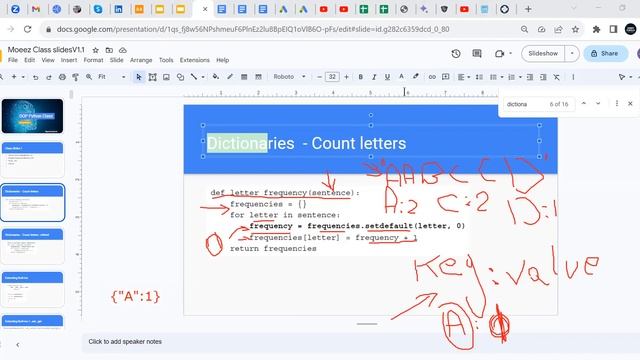The image size is (640, 360).
Task: Toggle bold formatting
Action: (360, 77)
